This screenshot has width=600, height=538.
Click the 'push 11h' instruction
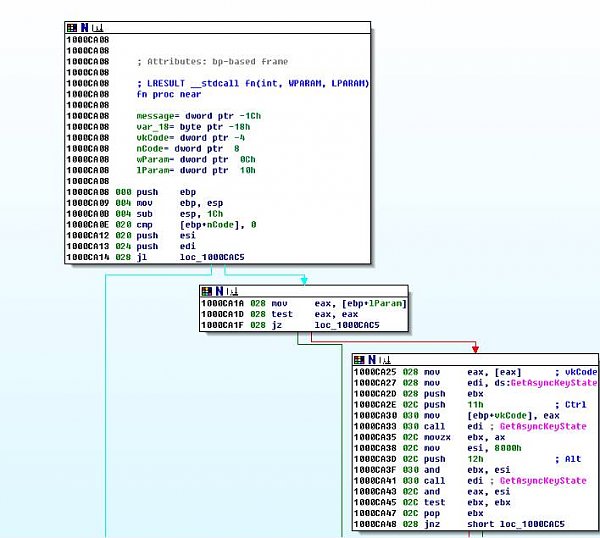coord(454,405)
